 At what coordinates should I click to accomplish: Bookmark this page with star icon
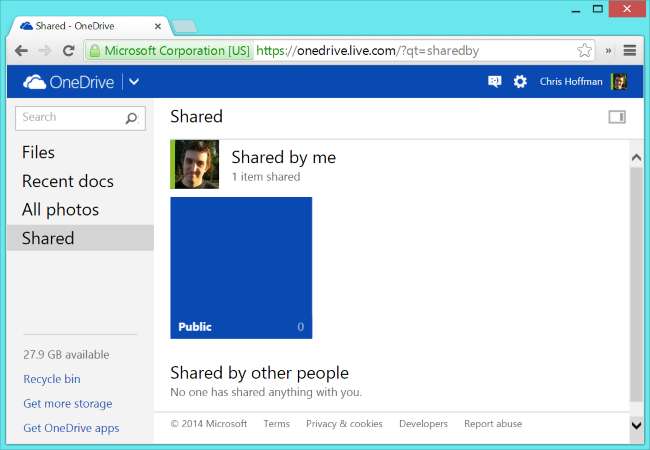pos(585,49)
